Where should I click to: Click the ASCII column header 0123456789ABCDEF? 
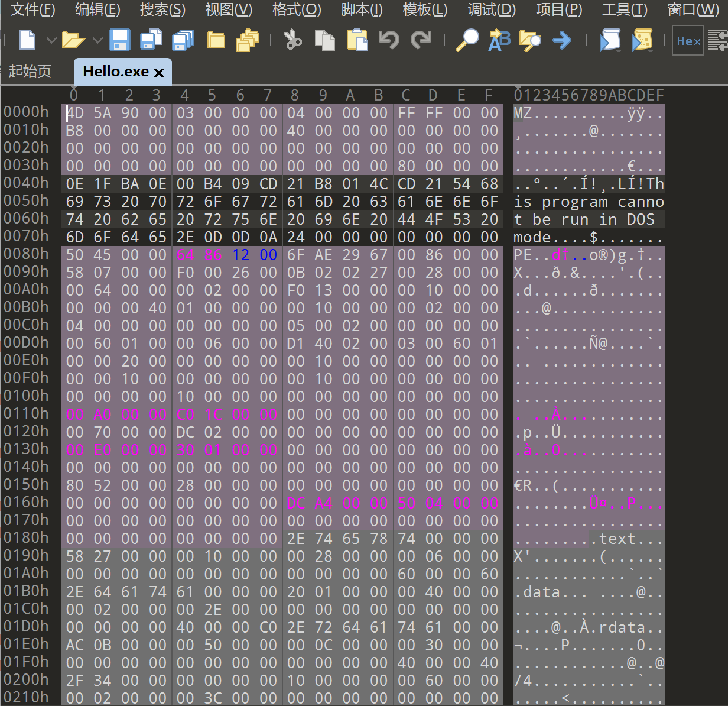[589, 95]
